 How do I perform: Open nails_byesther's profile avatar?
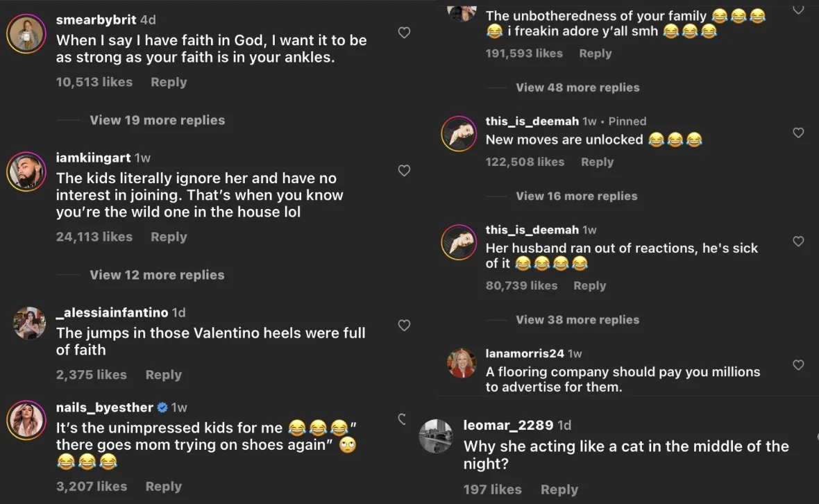click(26, 420)
